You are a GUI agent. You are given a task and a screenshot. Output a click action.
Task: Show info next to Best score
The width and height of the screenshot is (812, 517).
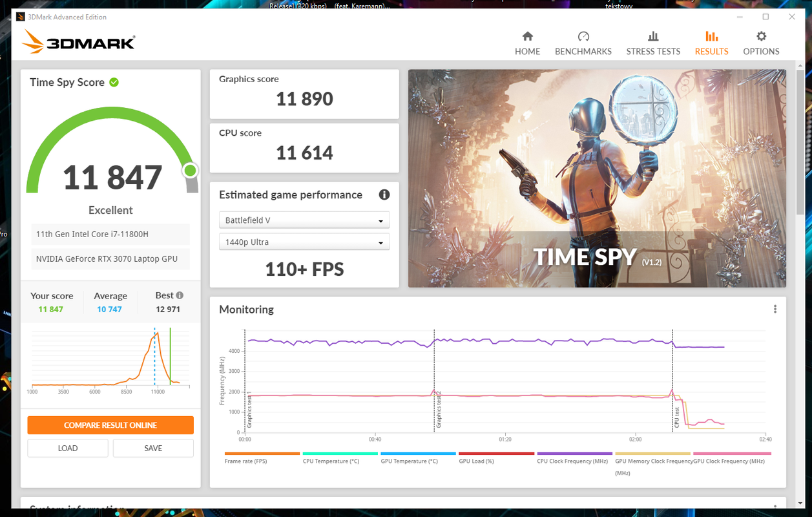pos(180,295)
